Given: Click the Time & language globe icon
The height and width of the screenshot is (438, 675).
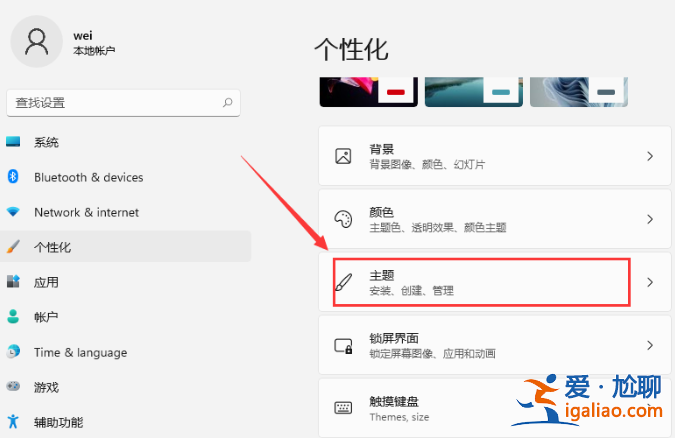Looking at the screenshot, I should point(13,351).
